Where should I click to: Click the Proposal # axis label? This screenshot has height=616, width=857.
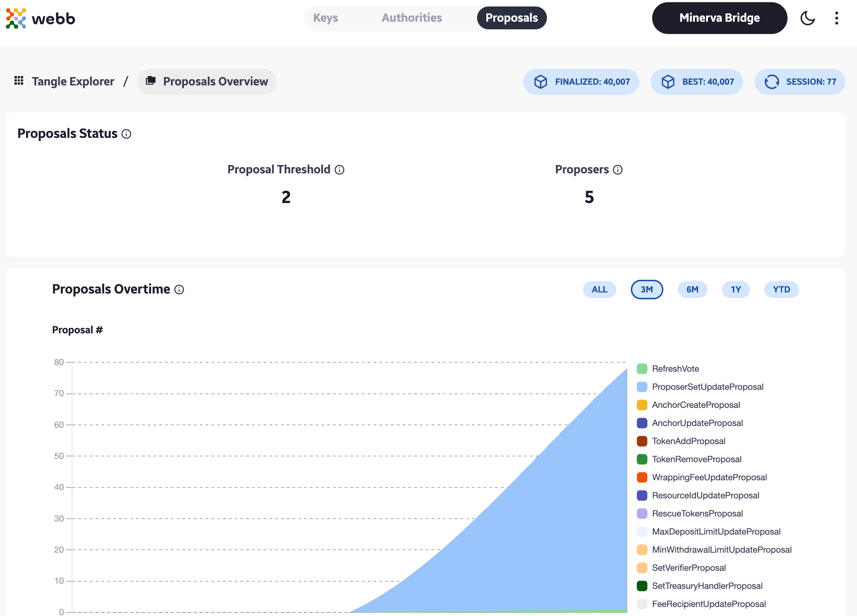(x=77, y=330)
